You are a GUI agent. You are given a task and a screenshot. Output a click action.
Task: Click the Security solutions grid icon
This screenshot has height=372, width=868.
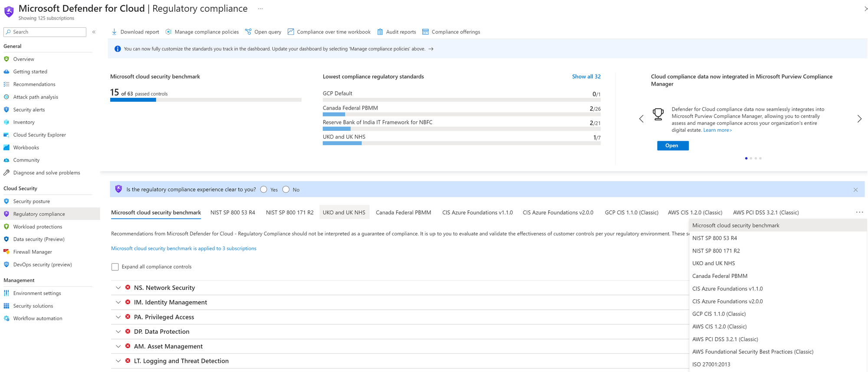pos(7,306)
